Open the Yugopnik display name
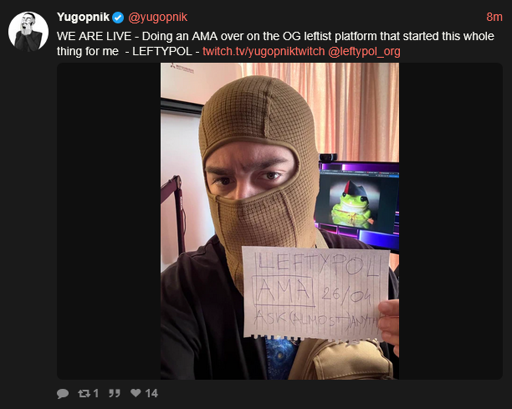 tap(83, 17)
